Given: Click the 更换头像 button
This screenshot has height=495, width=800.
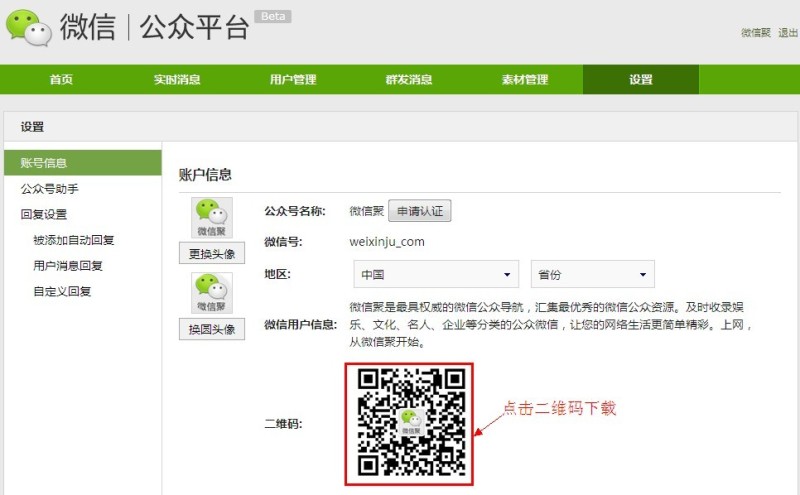Looking at the screenshot, I should [212, 253].
